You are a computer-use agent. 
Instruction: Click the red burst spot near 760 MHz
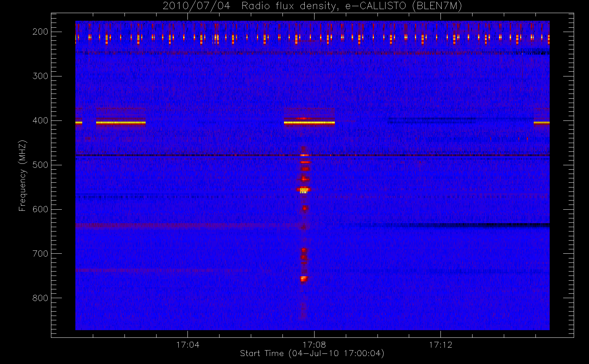[x=304, y=279]
